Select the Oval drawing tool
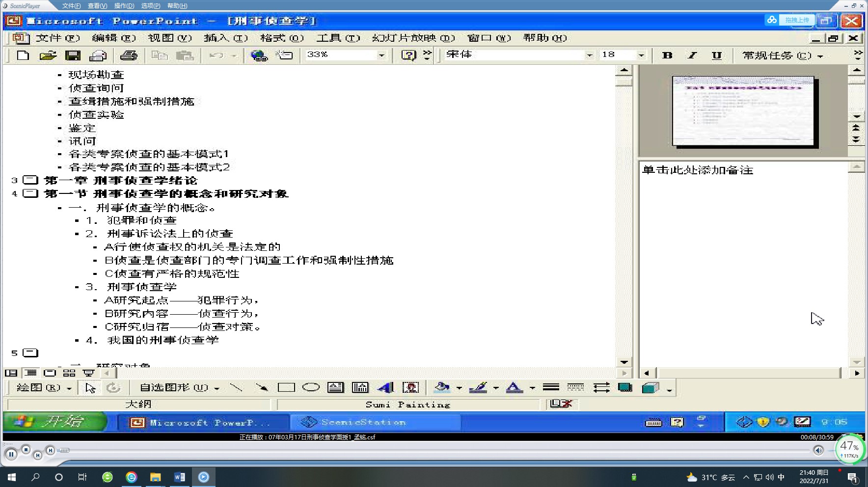The image size is (868, 487). [311, 388]
